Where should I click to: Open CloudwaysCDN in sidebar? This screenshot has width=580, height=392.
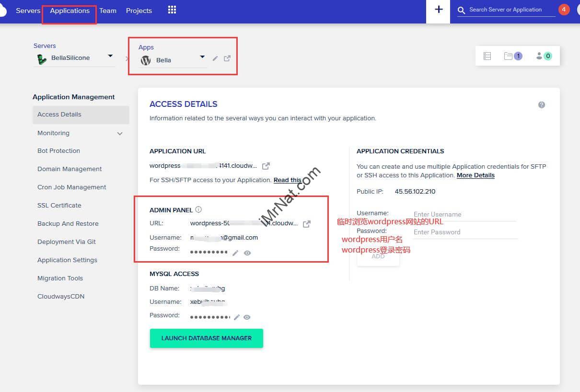[61, 297]
